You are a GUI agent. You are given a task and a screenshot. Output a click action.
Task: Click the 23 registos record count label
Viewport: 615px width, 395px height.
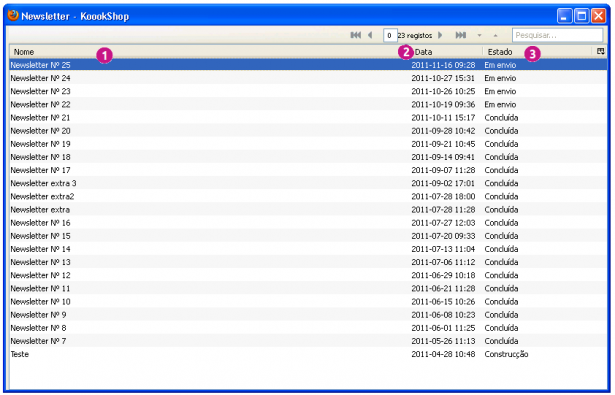415,35
